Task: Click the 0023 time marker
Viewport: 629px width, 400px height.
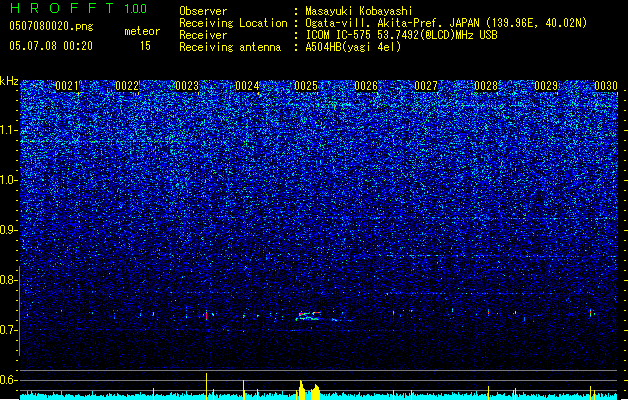Action: [187, 86]
